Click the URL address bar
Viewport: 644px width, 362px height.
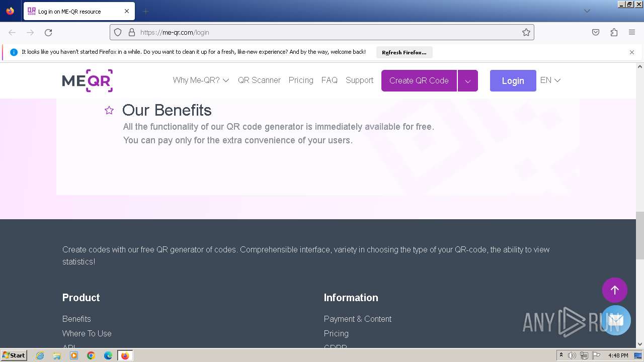click(322, 32)
